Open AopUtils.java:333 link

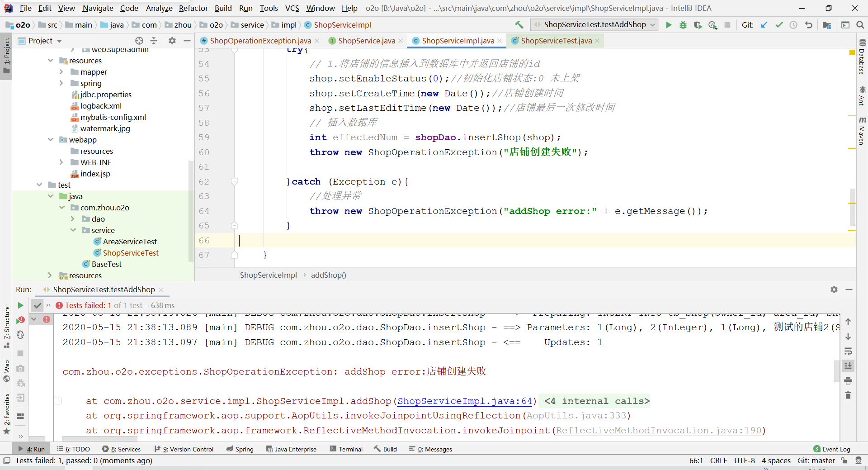(576, 416)
